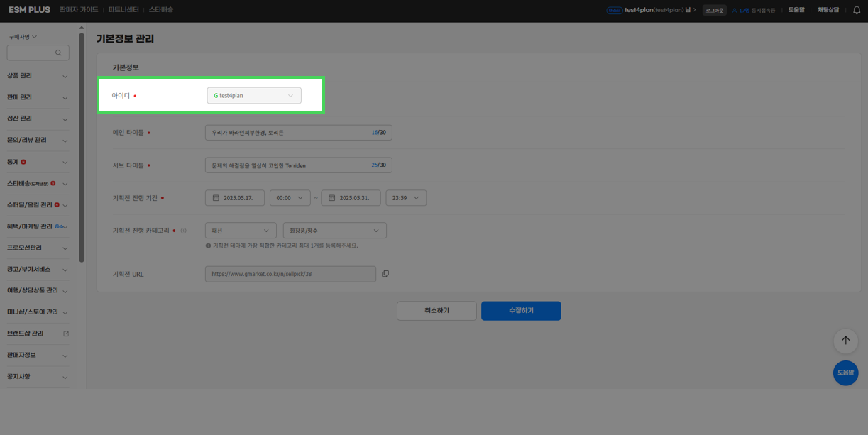
Task: Open the round blue 도움말 floating button
Action: 845,373
